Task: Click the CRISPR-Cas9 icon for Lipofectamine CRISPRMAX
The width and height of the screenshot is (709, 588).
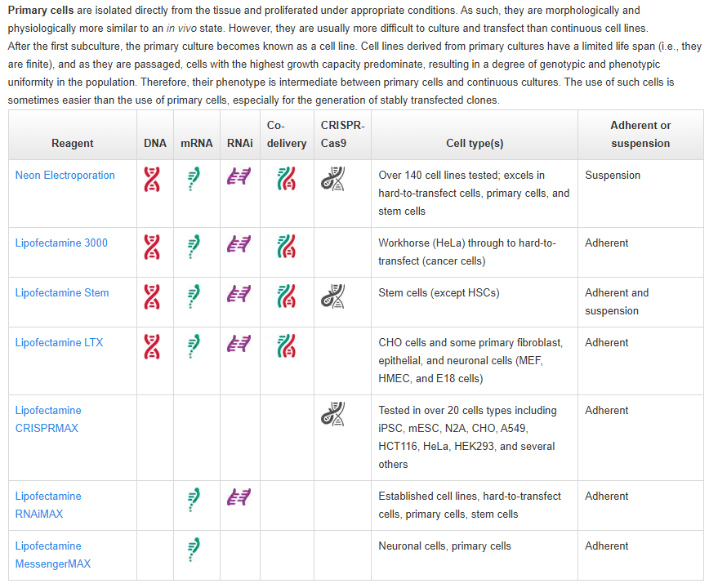Action: pos(332,413)
